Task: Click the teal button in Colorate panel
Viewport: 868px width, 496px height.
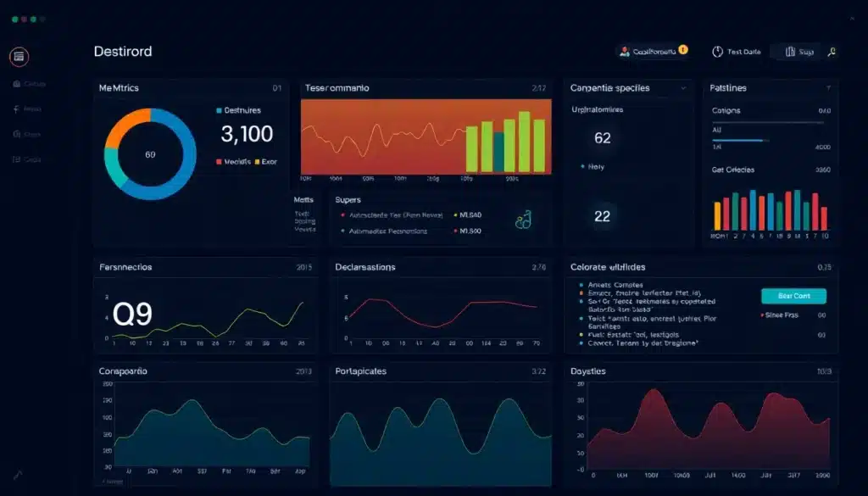Action: 793,296
